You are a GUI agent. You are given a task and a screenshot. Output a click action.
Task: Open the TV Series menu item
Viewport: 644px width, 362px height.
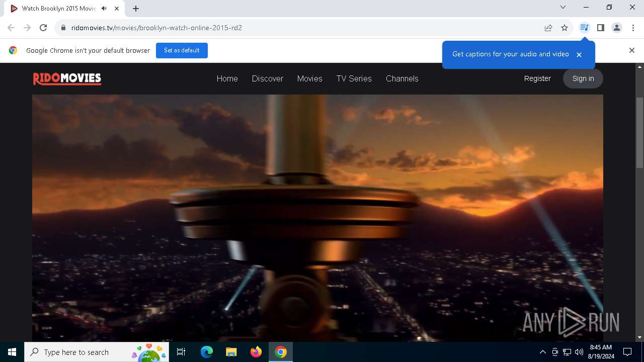pyautogui.click(x=354, y=78)
